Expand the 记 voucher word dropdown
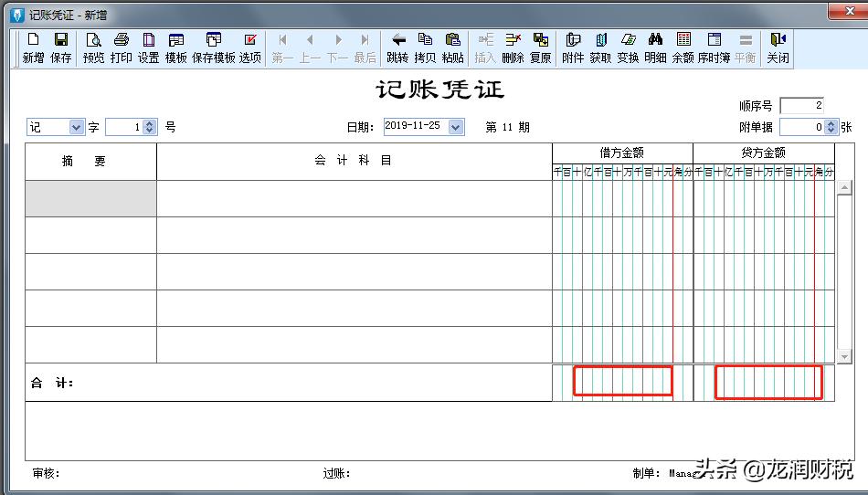The height and width of the screenshot is (495, 868). pos(77,127)
